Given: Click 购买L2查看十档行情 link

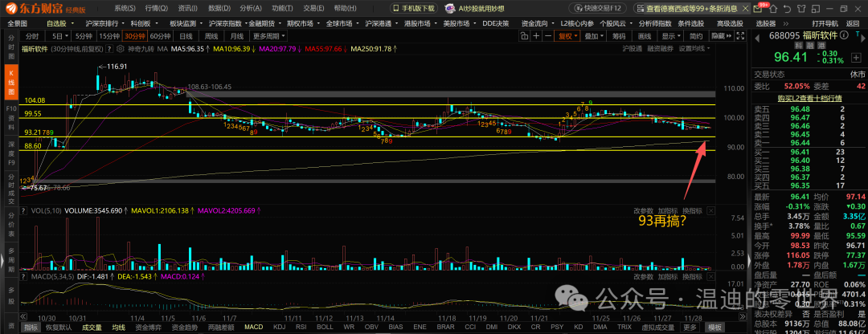Looking at the screenshot, I should pos(809,98).
